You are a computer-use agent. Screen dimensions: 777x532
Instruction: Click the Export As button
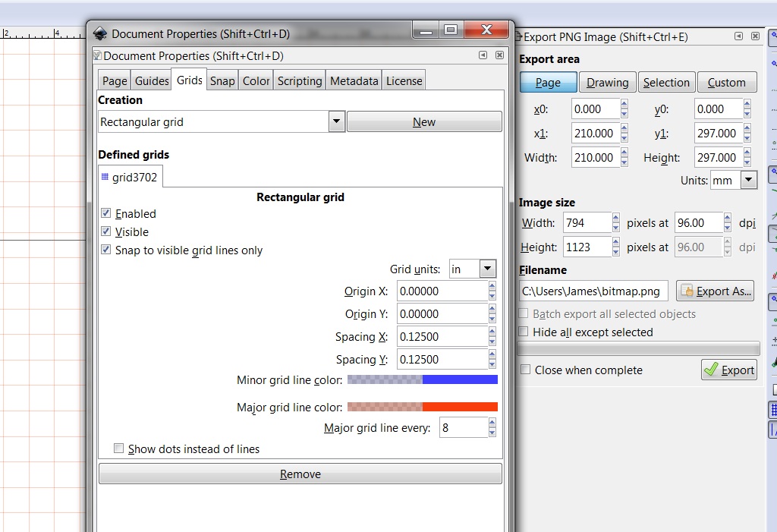pyautogui.click(x=716, y=291)
